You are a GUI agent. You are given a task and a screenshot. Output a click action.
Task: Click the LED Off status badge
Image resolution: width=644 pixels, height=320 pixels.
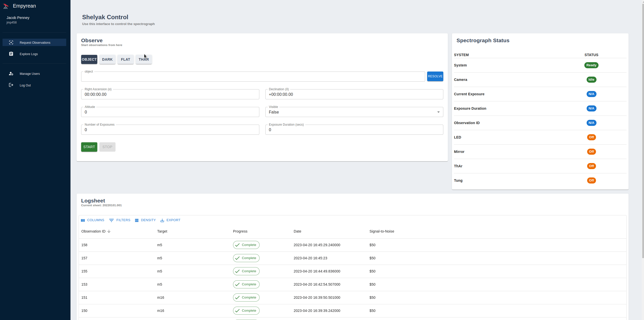point(591,137)
